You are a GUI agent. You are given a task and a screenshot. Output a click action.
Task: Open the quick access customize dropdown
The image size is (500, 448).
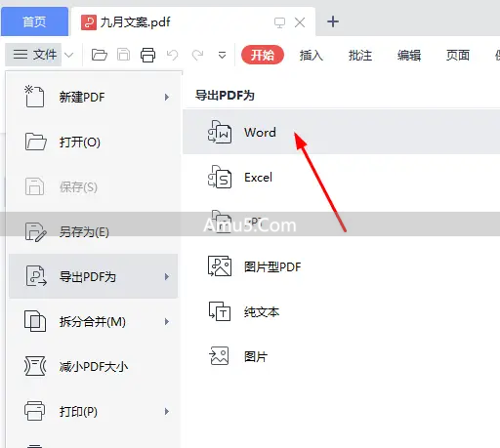click(222, 55)
